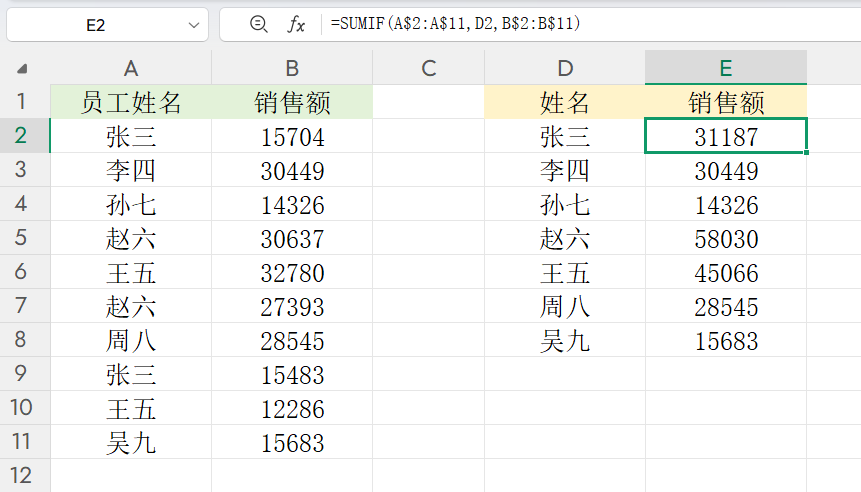
Task: Select cell E5 containing 58030
Action: point(726,239)
